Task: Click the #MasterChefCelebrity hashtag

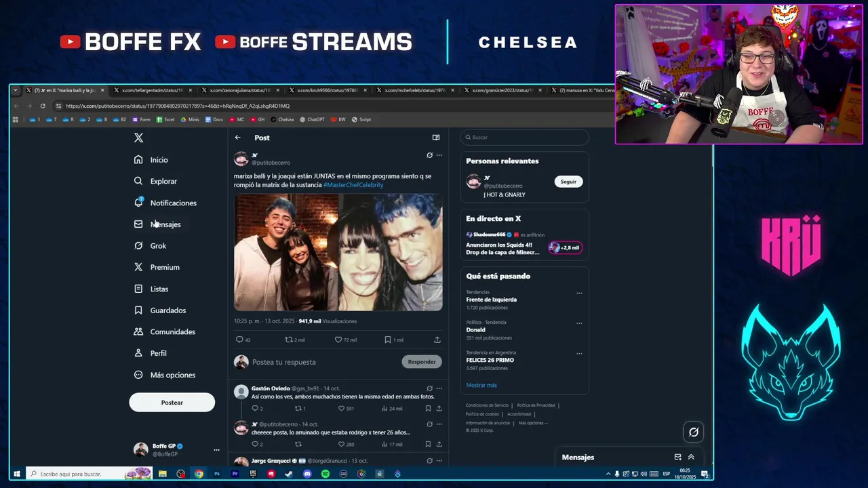Action: pyautogui.click(x=353, y=184)
